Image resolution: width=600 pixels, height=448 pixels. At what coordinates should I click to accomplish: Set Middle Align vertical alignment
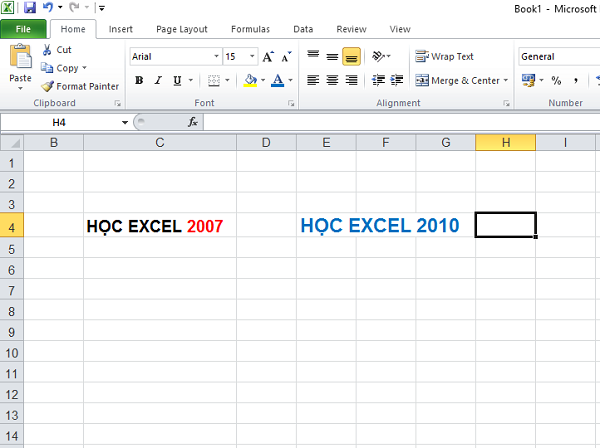coord(332,56)
